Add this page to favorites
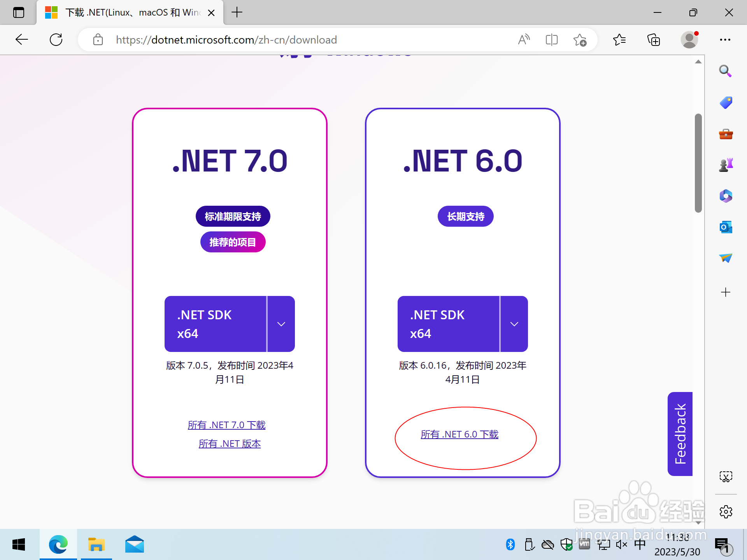Screen dimensions: 747x560 click(x=580, y=40)
